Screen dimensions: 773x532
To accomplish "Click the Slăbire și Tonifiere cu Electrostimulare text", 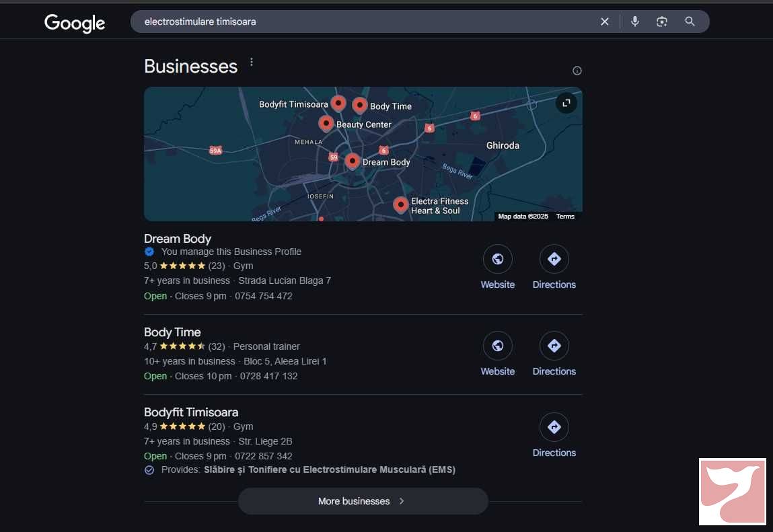I will click(x=329, y=470).
